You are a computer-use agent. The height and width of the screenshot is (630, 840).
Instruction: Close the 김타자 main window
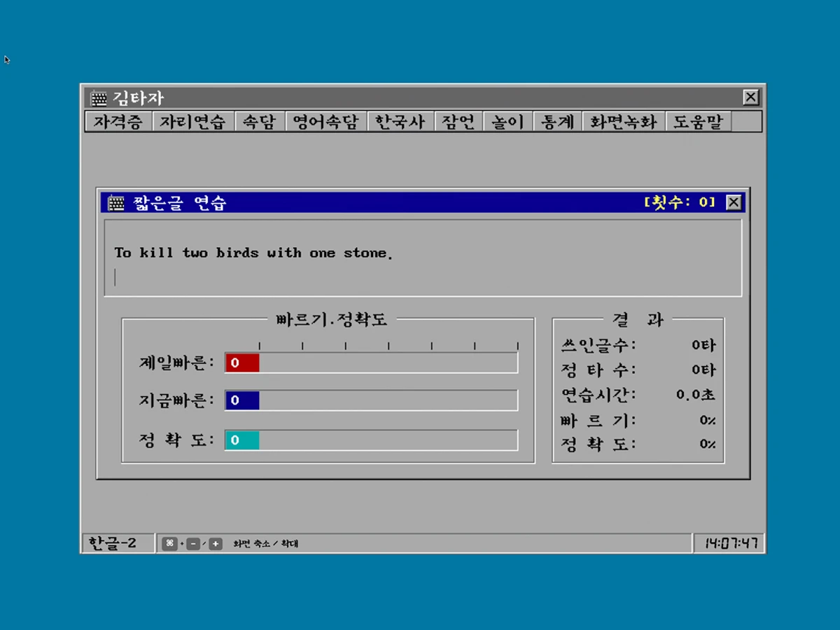pos(750,97)
